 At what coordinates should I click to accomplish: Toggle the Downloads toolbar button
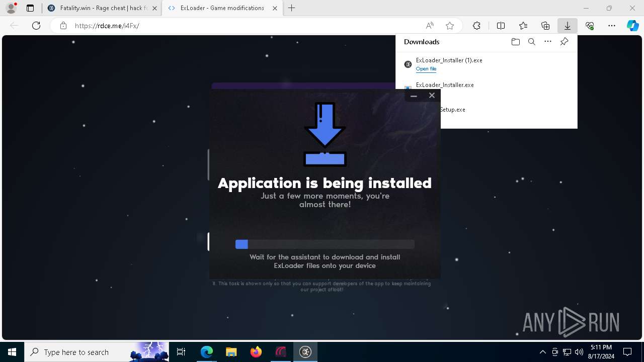pos(568,26)
